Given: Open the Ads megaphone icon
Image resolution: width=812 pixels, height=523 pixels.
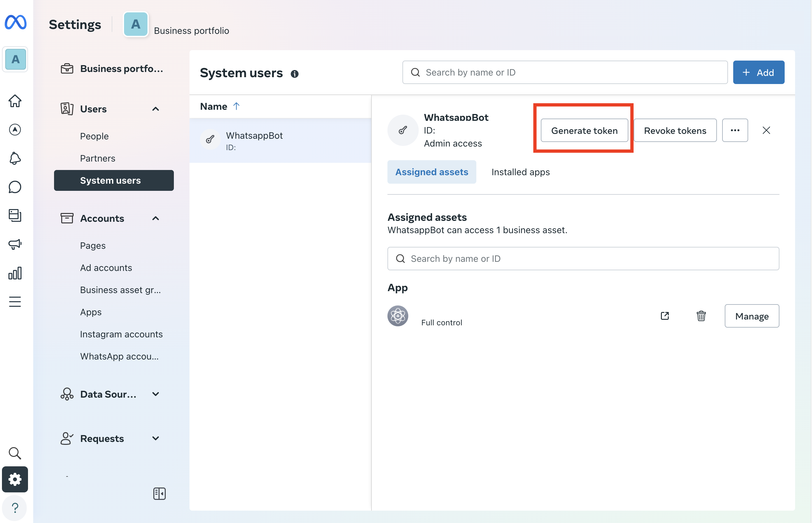Looking at the screenshot, I should [x=15, y=244].
